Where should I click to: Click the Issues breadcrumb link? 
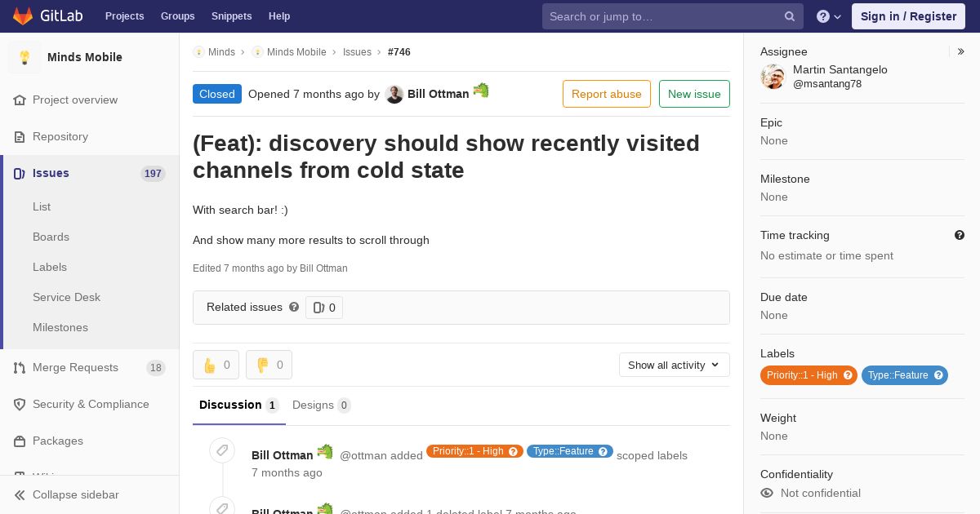pyautogui.click(x=357, y=51)
